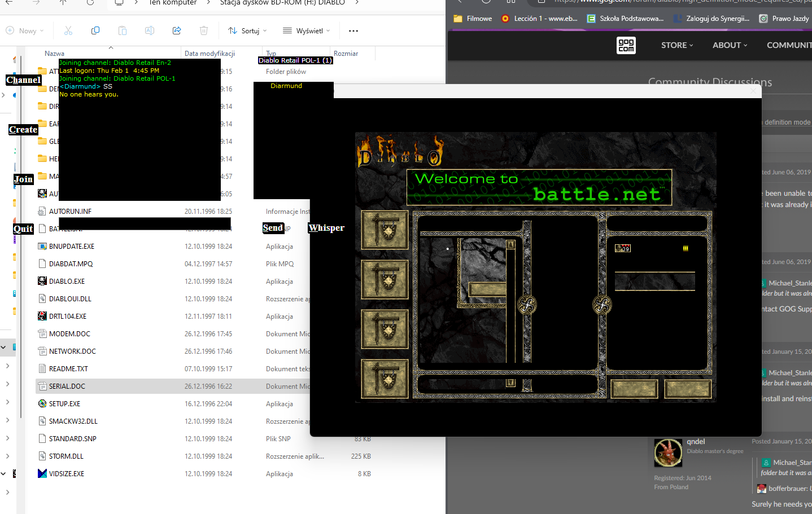
Task: Click the third shield banner button in battle.net
Action: point(385,330)
